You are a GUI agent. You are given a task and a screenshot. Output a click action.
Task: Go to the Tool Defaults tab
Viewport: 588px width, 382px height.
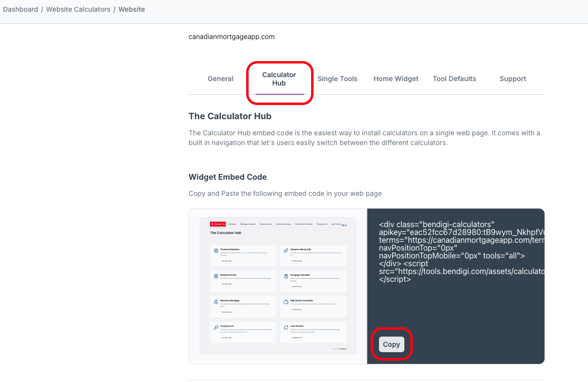(x=454, y=79)
